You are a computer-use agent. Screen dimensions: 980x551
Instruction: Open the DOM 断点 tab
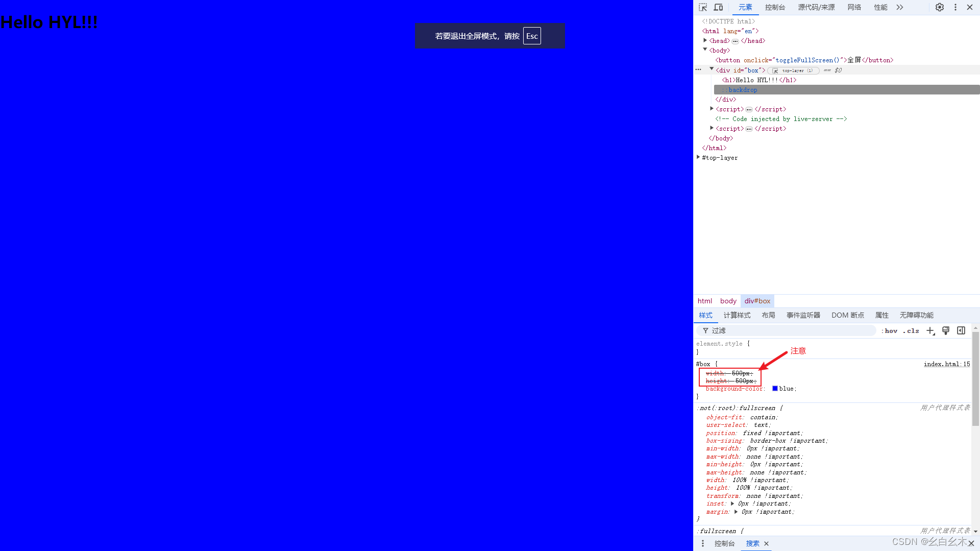[x=848, y=315]
